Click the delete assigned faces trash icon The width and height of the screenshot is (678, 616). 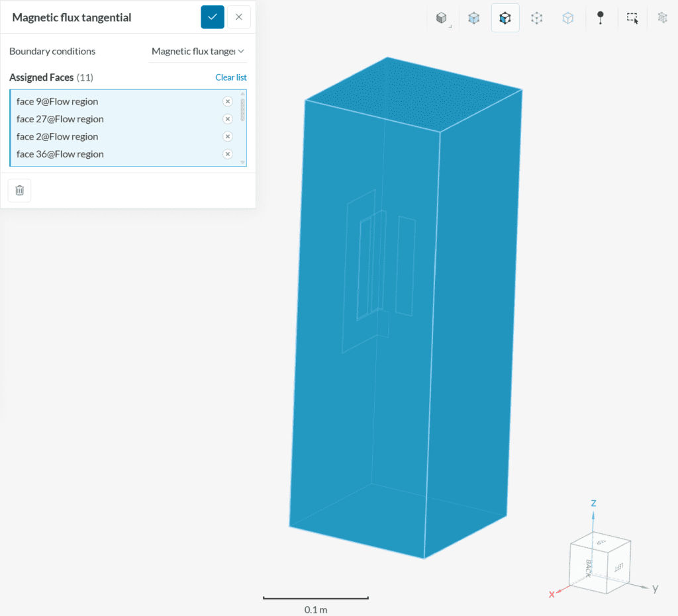(19, 190)
